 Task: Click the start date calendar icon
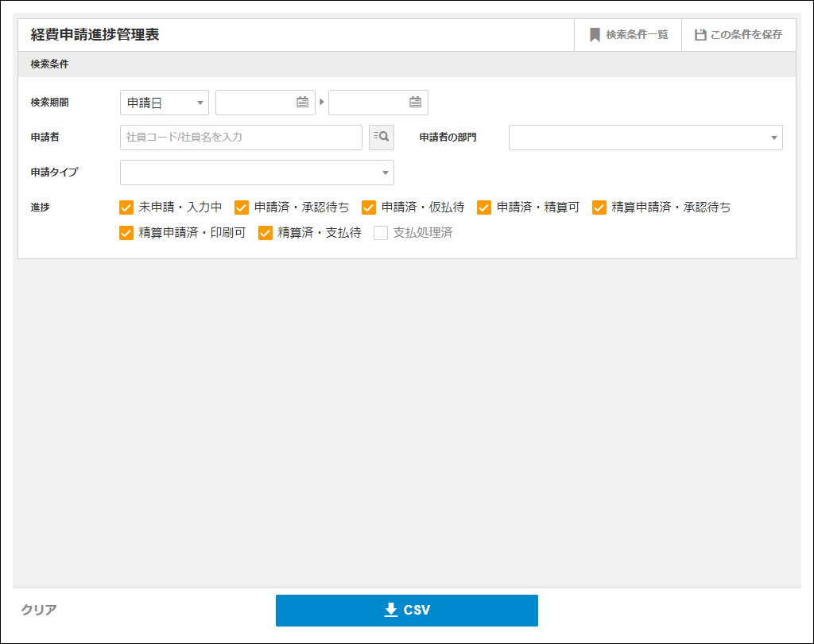[x=302, y=102]
